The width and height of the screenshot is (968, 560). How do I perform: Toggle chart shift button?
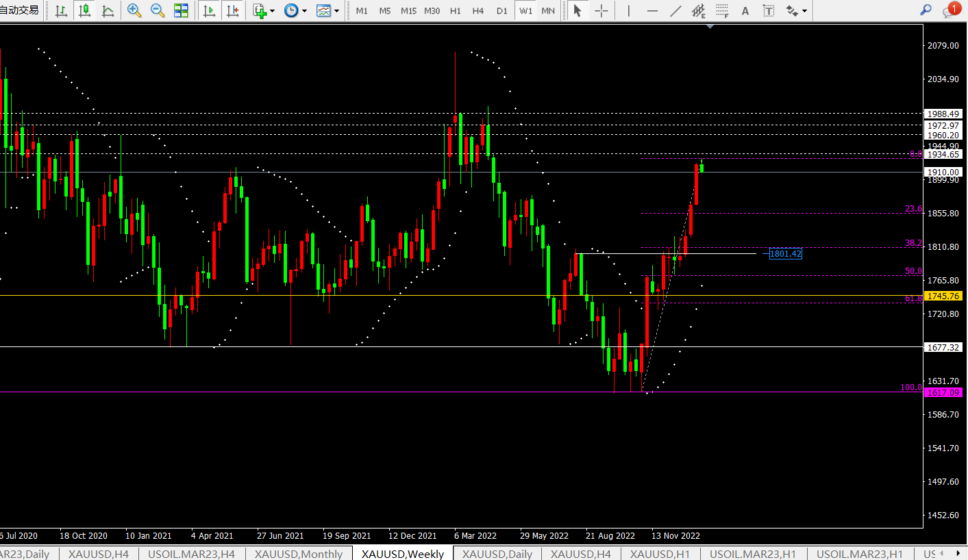(233, 10)
